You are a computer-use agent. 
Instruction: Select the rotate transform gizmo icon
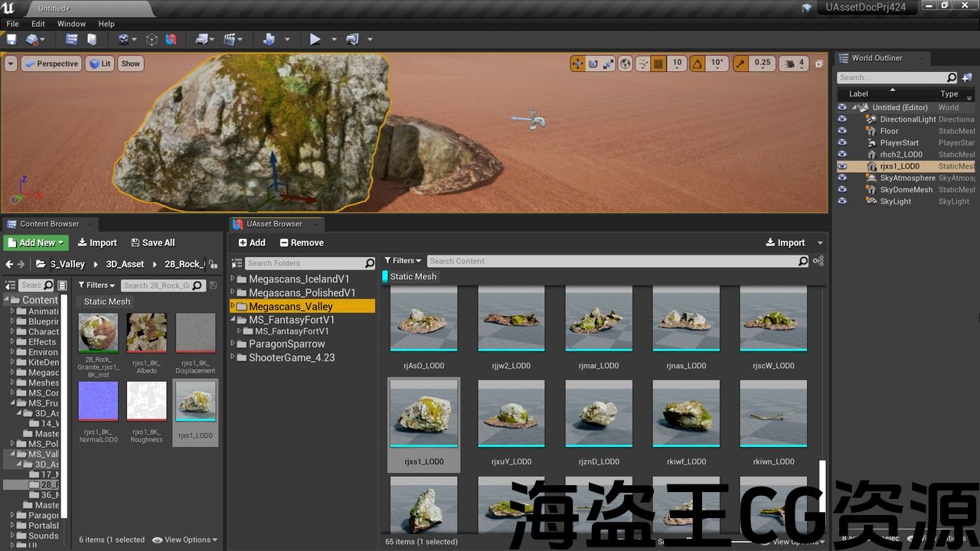coord(593,64)
